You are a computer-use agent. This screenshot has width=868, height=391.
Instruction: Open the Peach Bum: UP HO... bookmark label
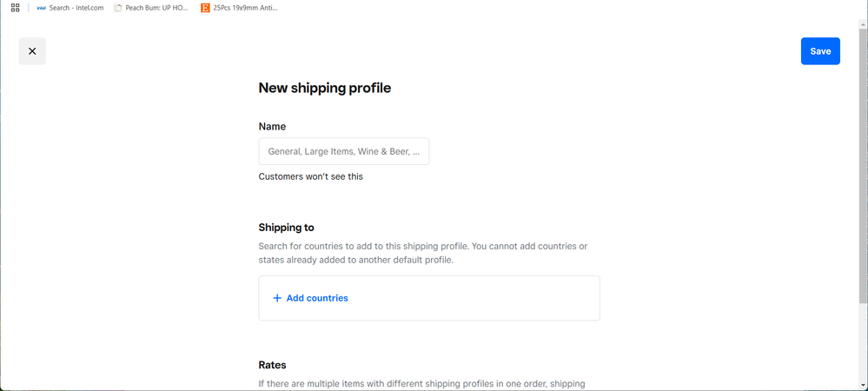(x=156, y=8)
